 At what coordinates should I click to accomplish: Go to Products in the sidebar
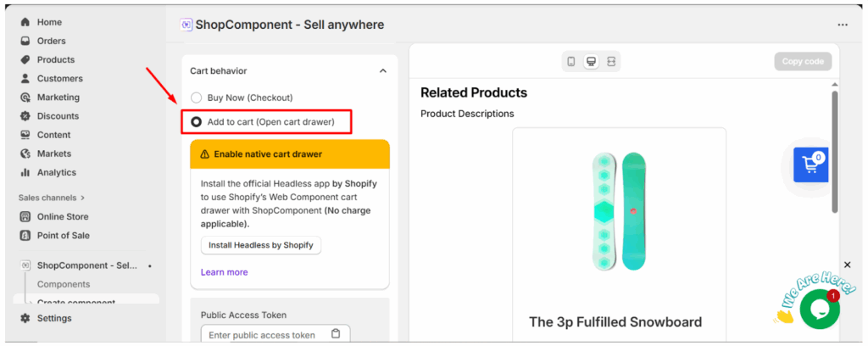(55, 59)
